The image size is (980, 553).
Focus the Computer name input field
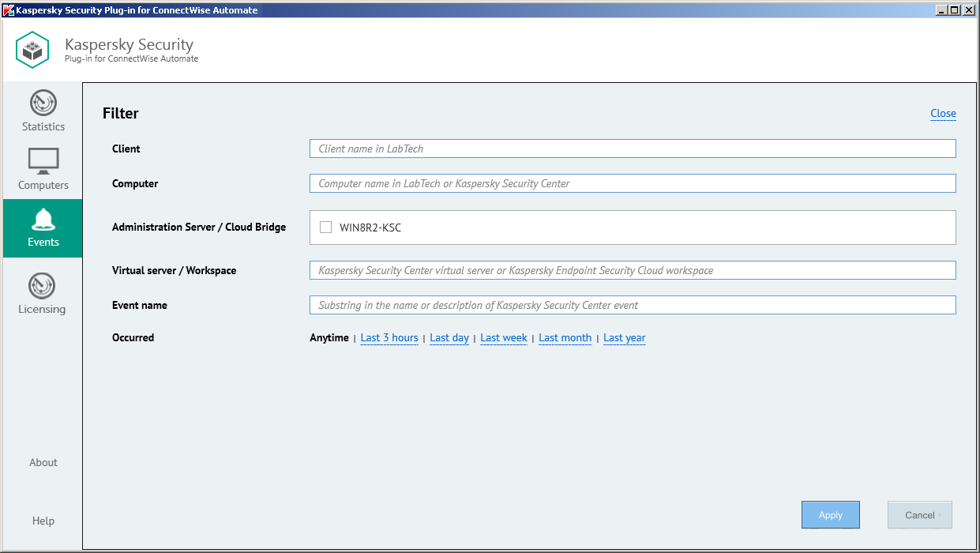pos(632,183)
